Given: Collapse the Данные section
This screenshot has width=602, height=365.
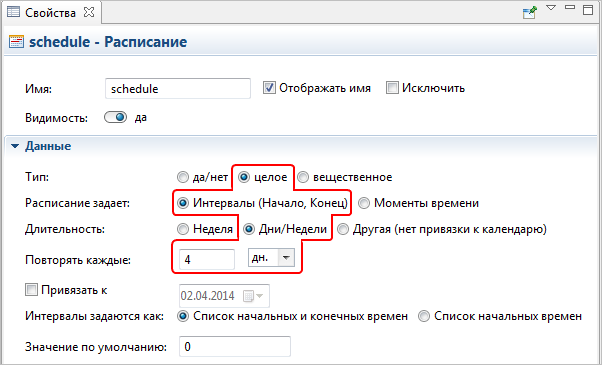Looking at the screenshot, I should click(15, 146).
